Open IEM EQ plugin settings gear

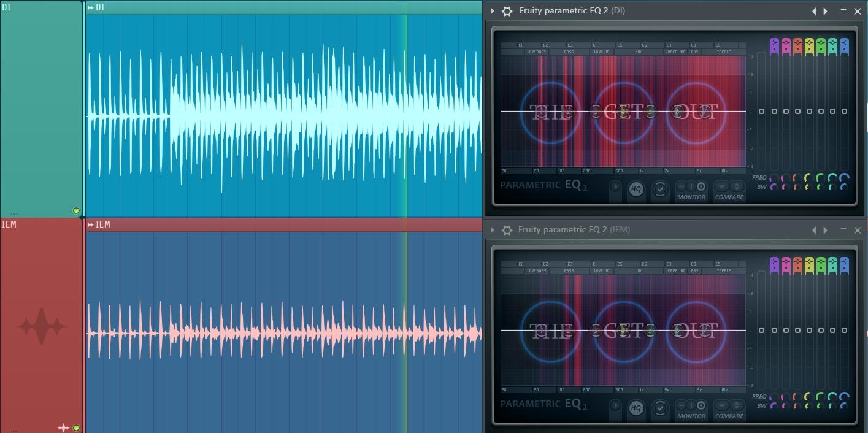(507, 230)
